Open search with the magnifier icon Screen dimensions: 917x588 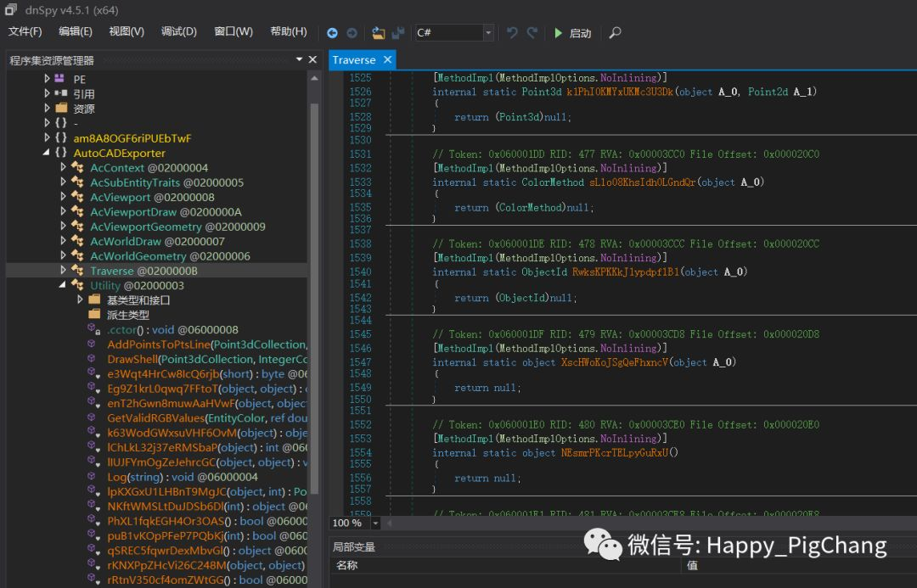pos(616,33)
